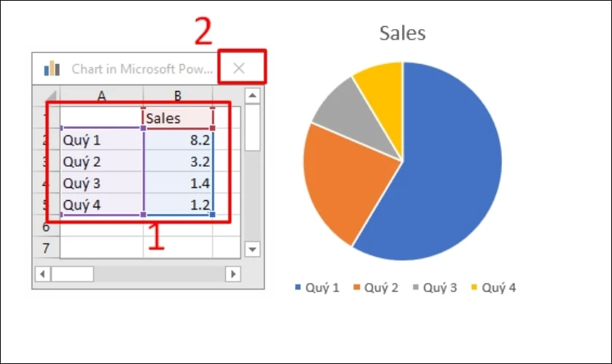Select the cell with value 3.2

pos(178,161)
